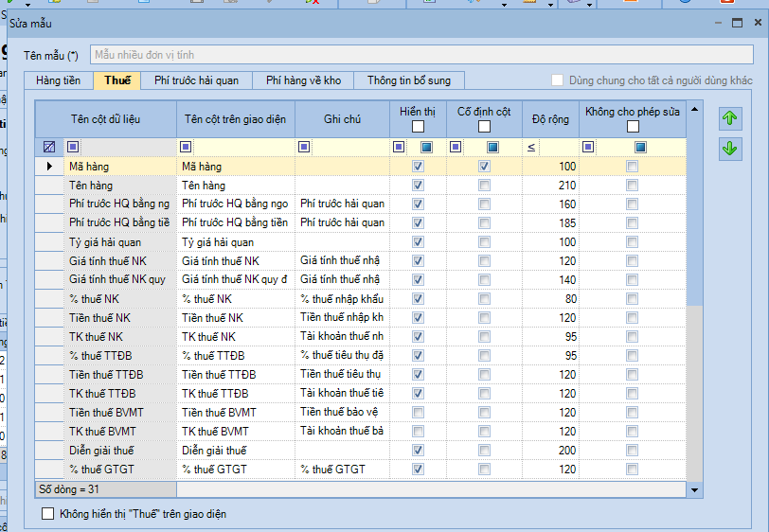Screen dimensions: 769x532
Task: Select Tên hàng in Tên cột trên giao diện
Action: click(x=236, y=186)
